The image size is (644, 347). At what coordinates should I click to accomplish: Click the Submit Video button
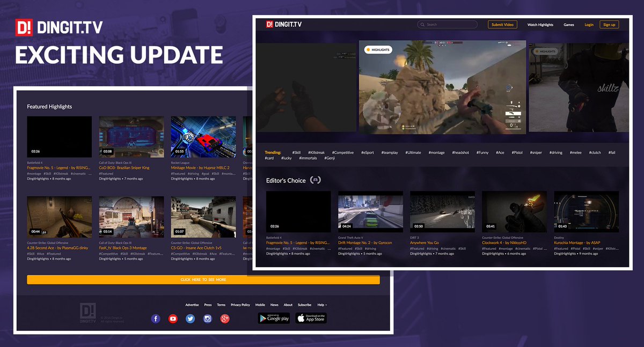503,25
